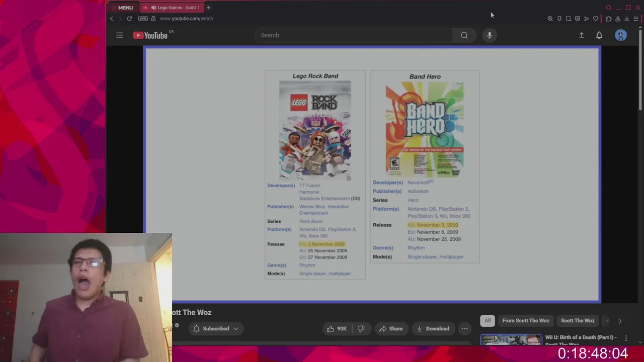Viewport: 644px width, 362px height.
Task: Open the browser downloads icon
Action: coord(627,19)
